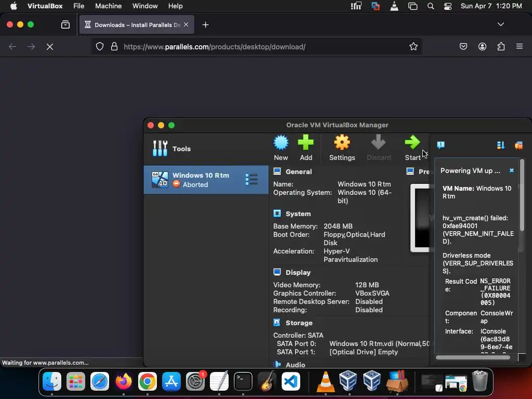Stop loading the page in Firefox
The width and height of the screenshot is (532, 399).
coord(50,47)
